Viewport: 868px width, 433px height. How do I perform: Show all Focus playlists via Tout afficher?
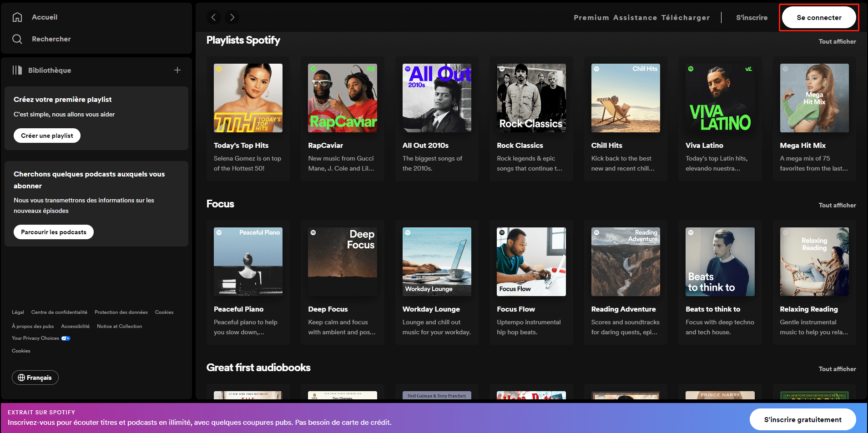pos(837,205)
